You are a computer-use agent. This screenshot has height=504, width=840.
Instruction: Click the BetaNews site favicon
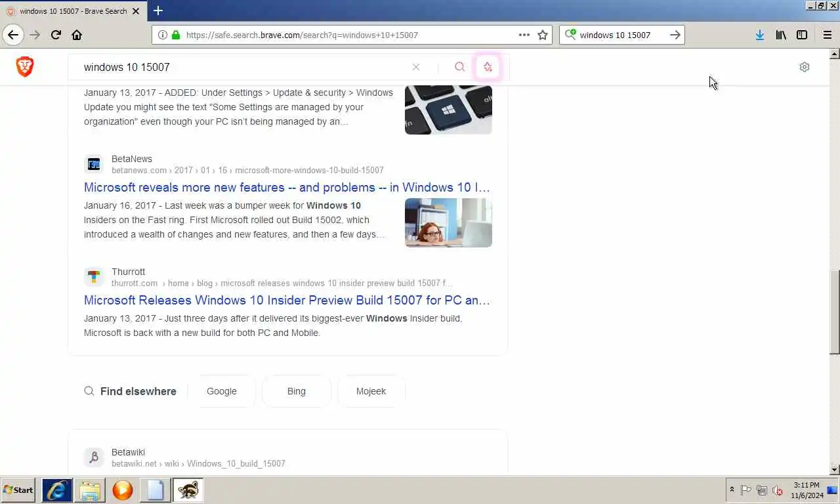tap(94, 164)
